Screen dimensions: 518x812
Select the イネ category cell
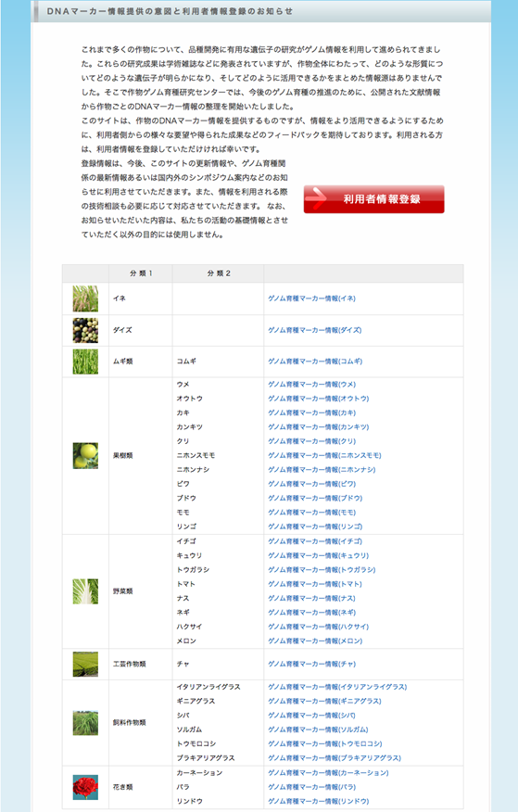(141, 298)
